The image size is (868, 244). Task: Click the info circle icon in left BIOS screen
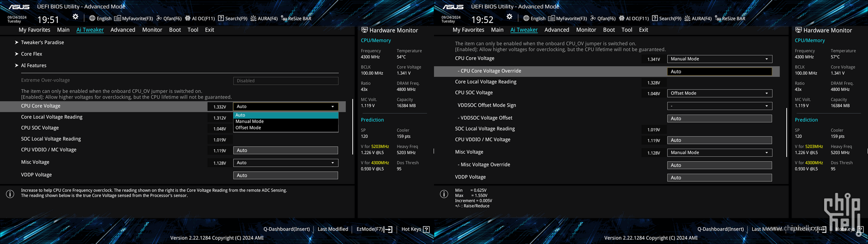coord(10,194)
